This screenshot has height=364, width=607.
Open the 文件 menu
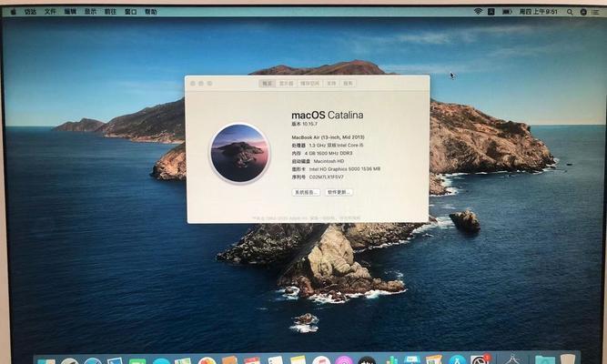click(50, 12)
